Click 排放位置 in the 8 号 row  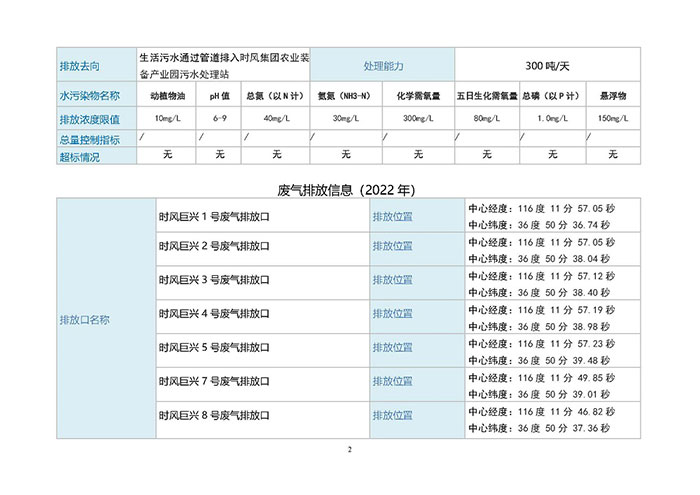pyautogui.click(x=392, y=416)
